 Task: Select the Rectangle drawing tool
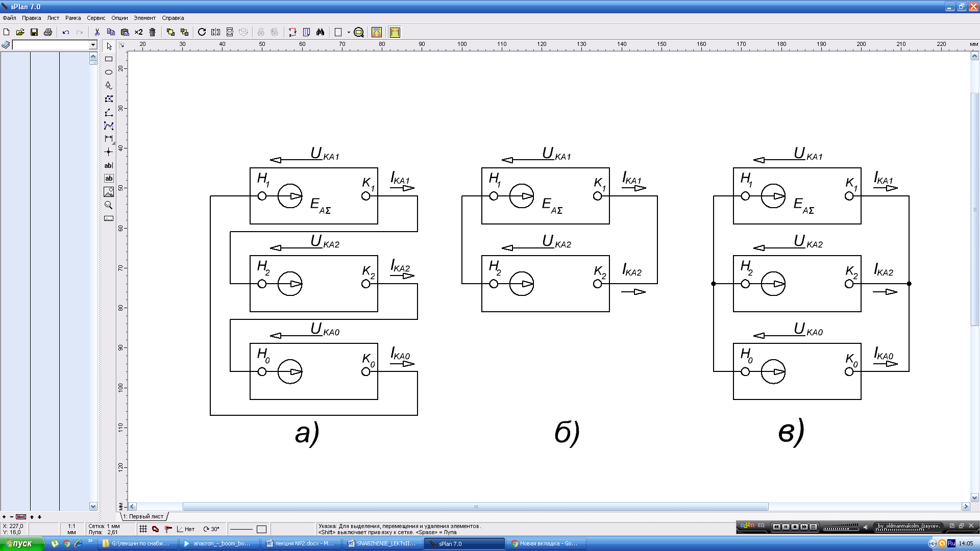pyautogui.click(x=109, y=59)
